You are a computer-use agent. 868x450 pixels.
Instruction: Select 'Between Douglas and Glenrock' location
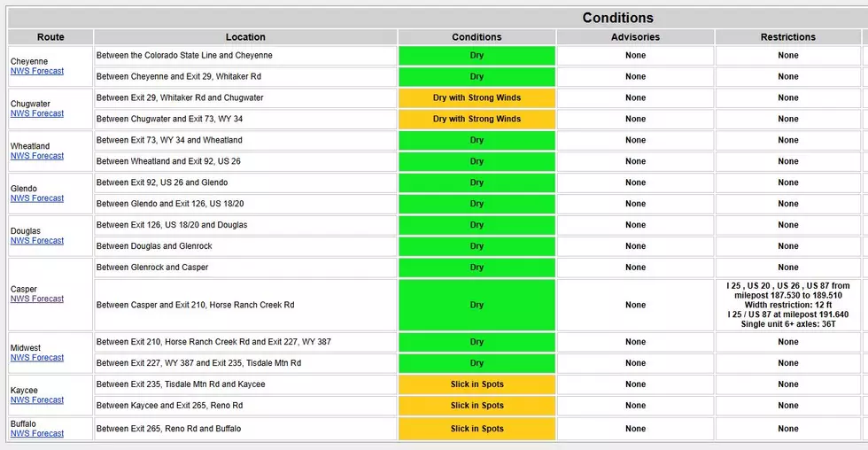click(x=154, y=245)
